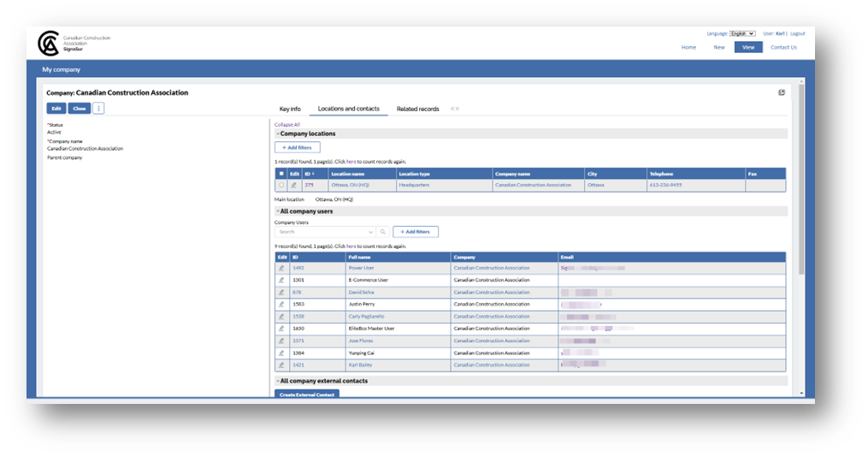Open the Related records tab
The image size is (868, 457).
(417, 109)
